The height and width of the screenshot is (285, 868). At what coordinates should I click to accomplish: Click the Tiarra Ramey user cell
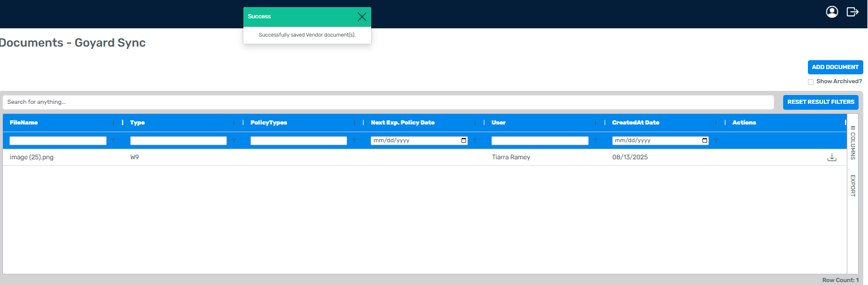(x=511, y=158)
